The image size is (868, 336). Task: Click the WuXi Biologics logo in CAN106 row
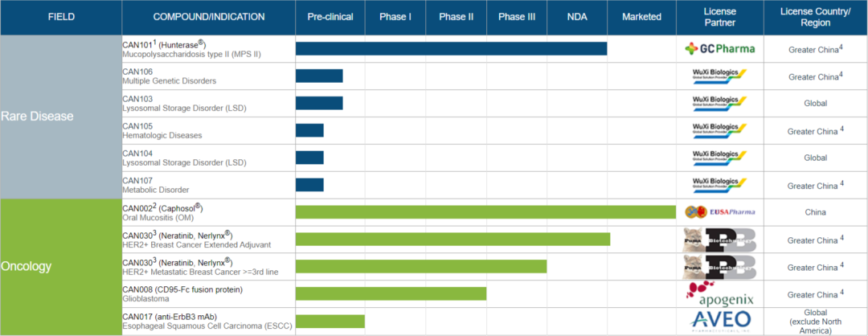tap(719, 76)
